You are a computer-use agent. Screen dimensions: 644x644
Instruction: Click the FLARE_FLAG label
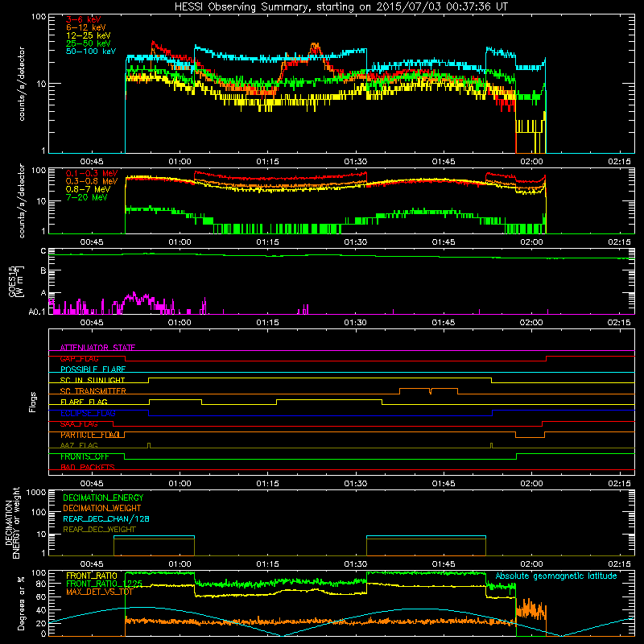pyautogui.click(x=84, y=402)
